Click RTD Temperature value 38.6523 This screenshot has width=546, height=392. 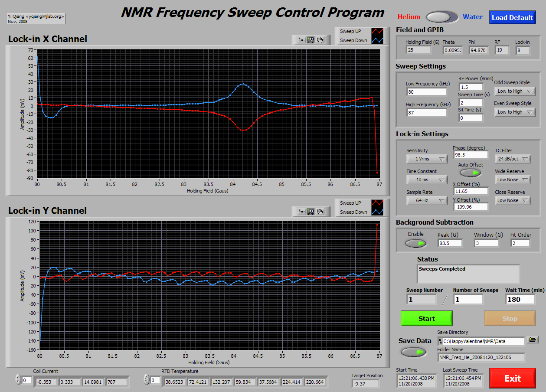tap(175, 382)
